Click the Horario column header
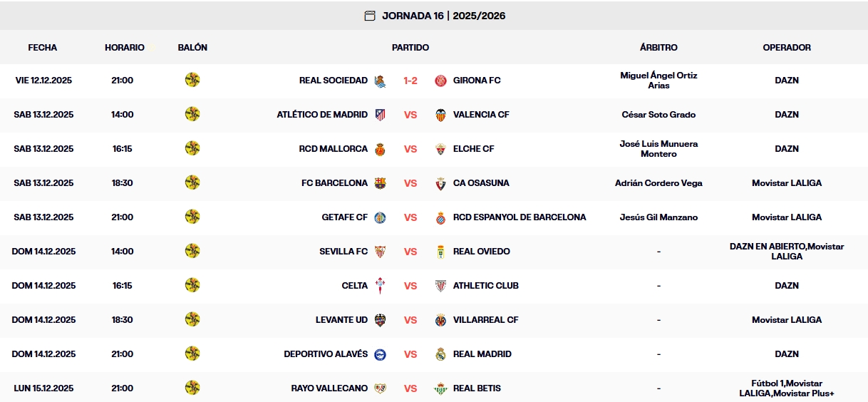This screenshot has width=868, height=402. tap(124, 48)
